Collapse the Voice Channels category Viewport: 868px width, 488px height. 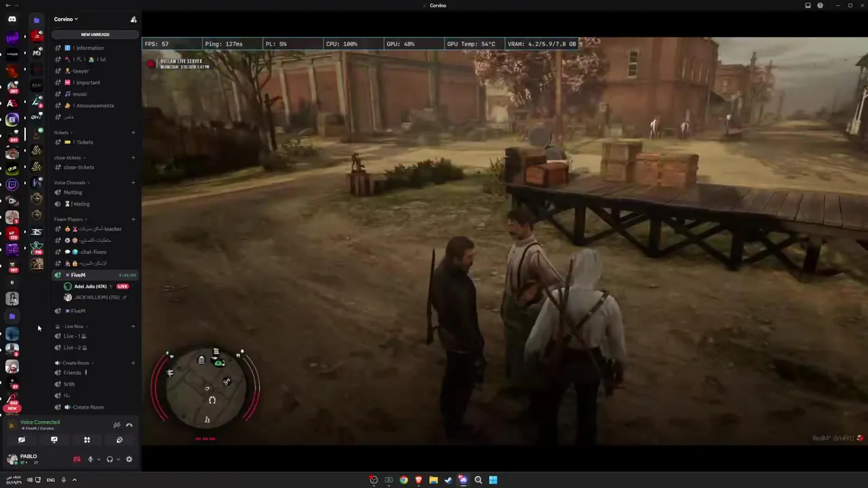click(x=72, y=183)
